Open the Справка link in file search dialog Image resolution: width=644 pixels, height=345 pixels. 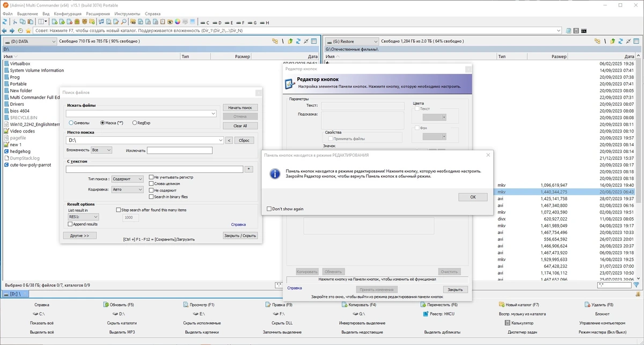(238, 224)
